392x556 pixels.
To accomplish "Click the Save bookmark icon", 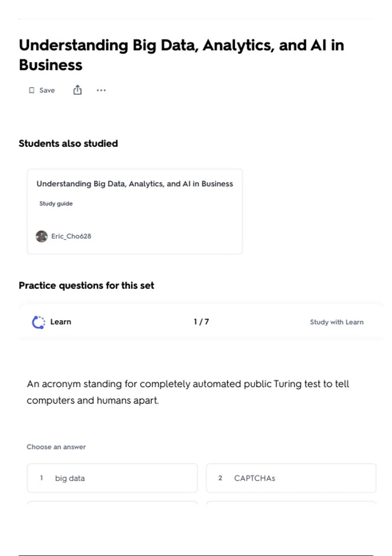I will coord(32,90).
